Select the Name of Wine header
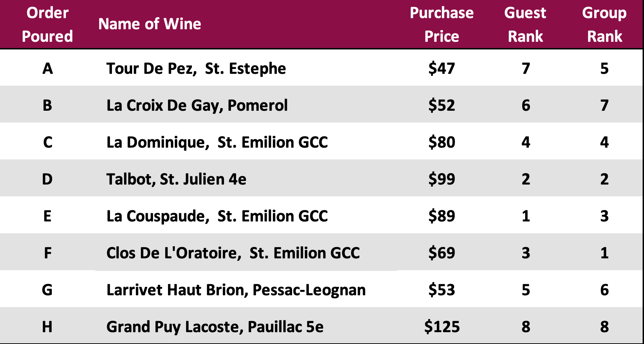 [150, 24]
